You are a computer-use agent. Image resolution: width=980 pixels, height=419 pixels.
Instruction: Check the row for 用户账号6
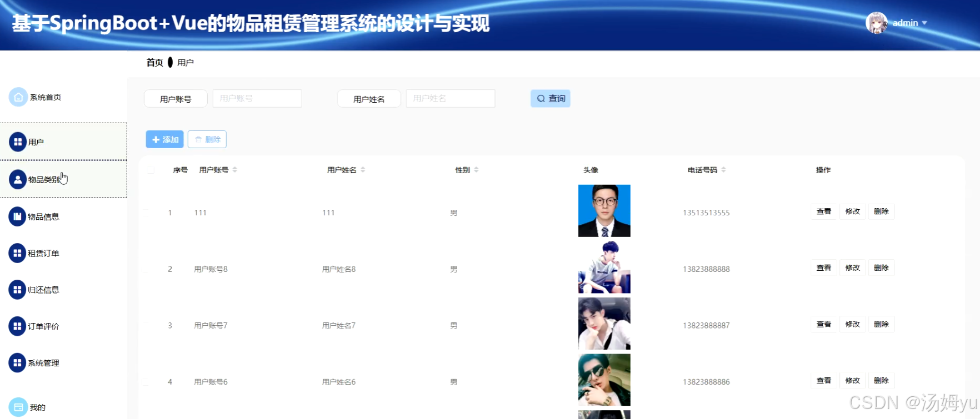(x=145, y=382)
